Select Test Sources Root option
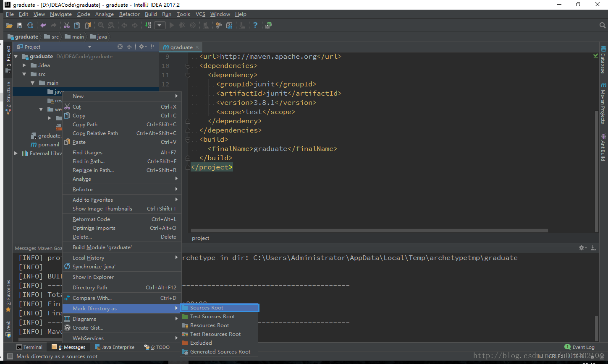 (219, 317)
